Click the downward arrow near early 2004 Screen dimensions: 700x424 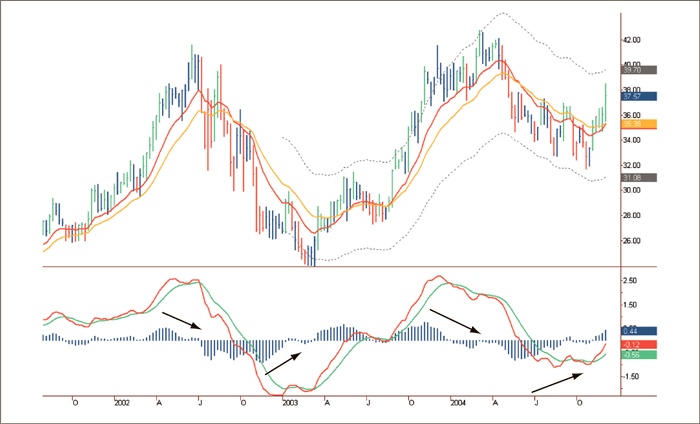pyautogui.click(x=455, y=321)
